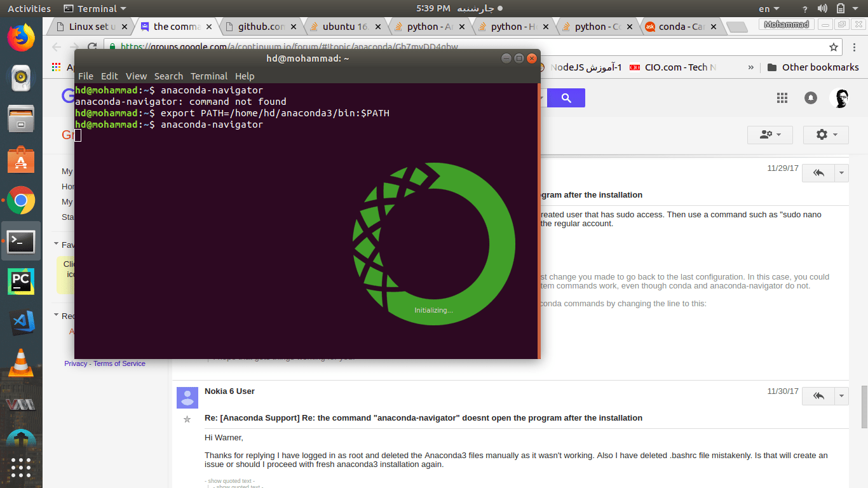Open the Files manager dock icon

21,119
